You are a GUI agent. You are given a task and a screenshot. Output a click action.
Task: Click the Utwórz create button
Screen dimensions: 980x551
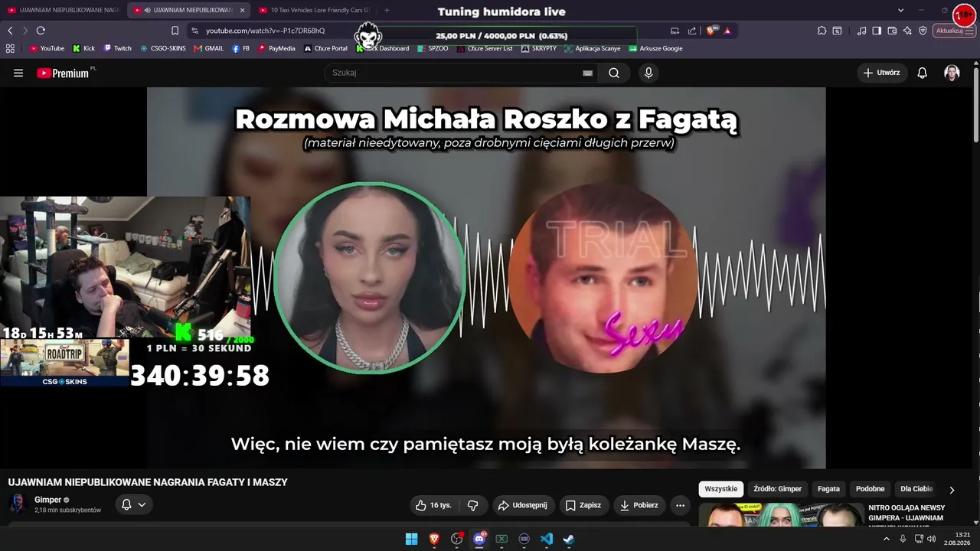point(882,73)
